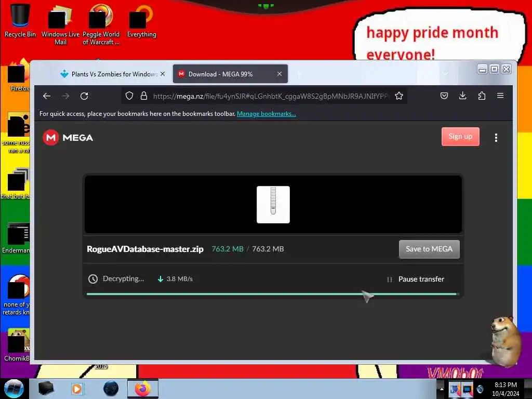Open the Windows Start orb
532x399 pixels.
(14, 389)
